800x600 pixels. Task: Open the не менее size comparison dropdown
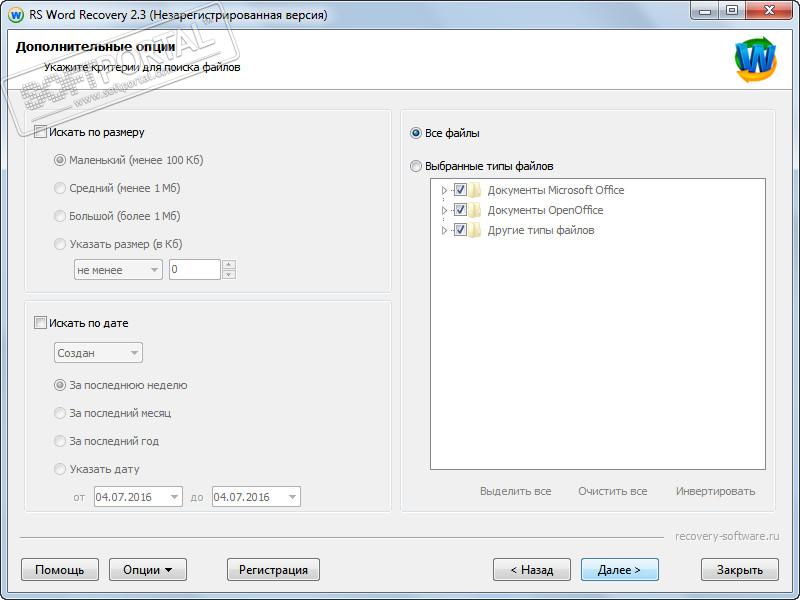click(118, 270)
